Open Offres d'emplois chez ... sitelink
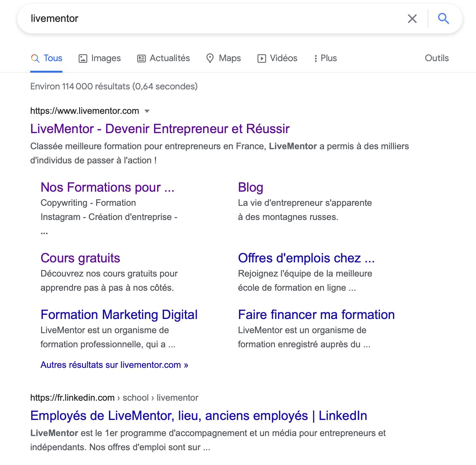The height and width of the screenshot is (465, 476). pyautogui.click(x=307, y=258)
